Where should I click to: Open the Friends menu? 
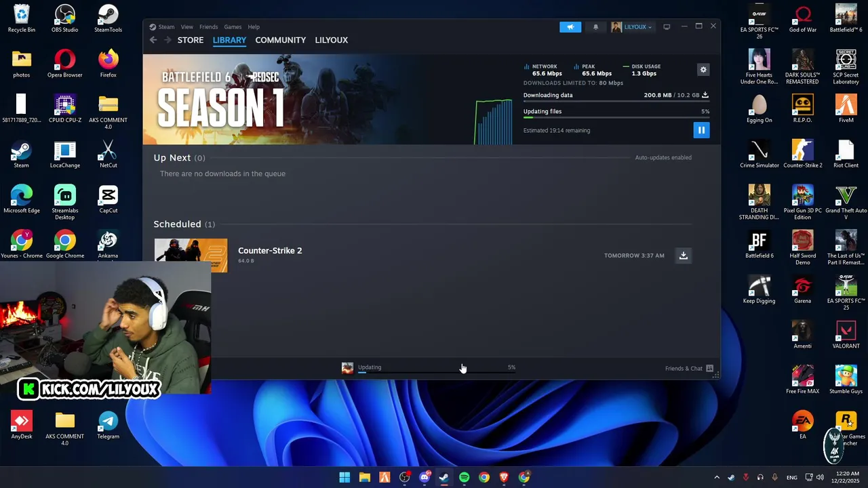point(209,27)
